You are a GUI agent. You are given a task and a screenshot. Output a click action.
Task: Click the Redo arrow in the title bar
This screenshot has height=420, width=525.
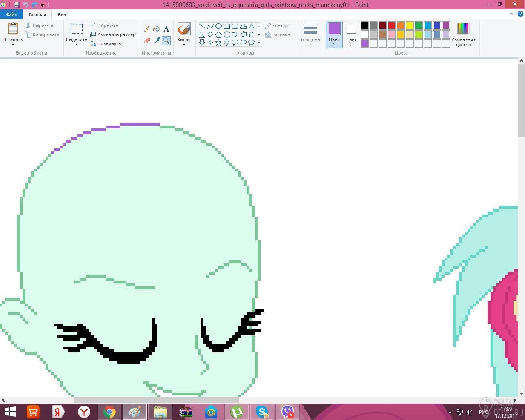[x=34, y=5]
